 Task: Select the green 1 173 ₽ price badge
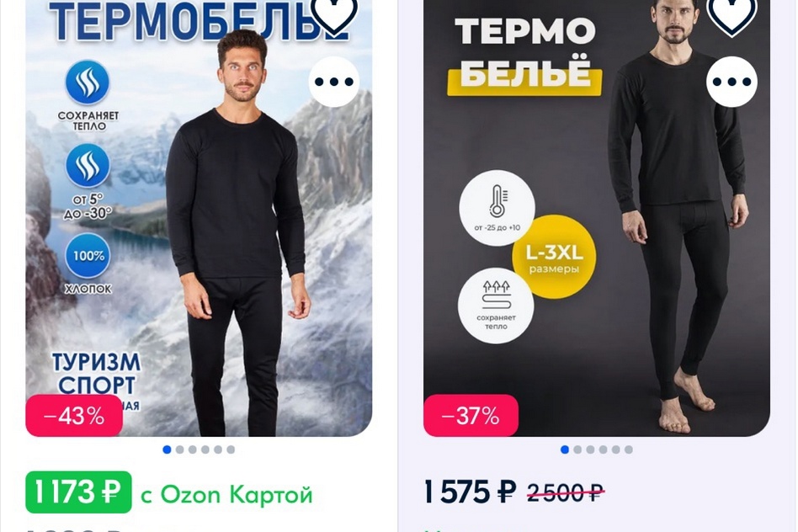coord(78,492)
